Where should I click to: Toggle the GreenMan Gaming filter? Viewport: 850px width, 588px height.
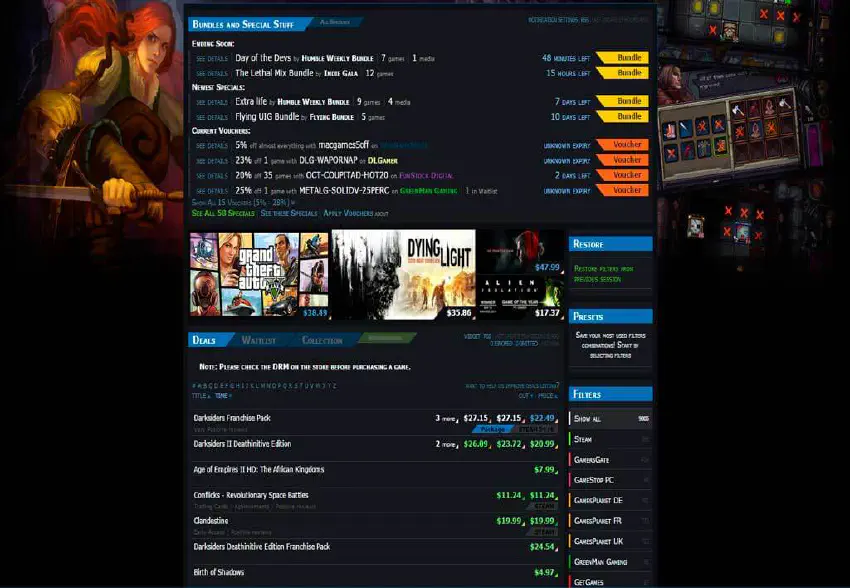pos(610,562)
